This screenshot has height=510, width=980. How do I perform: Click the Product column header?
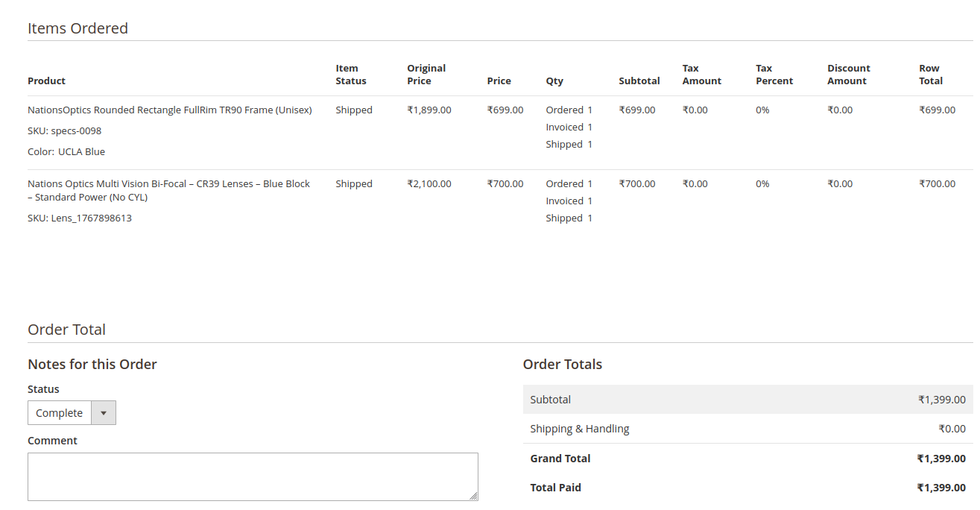(x=46, y=81)
